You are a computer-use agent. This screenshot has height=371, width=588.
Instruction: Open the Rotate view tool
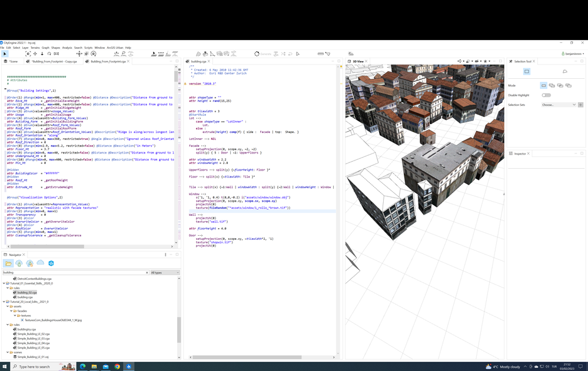tap(49, 54)
